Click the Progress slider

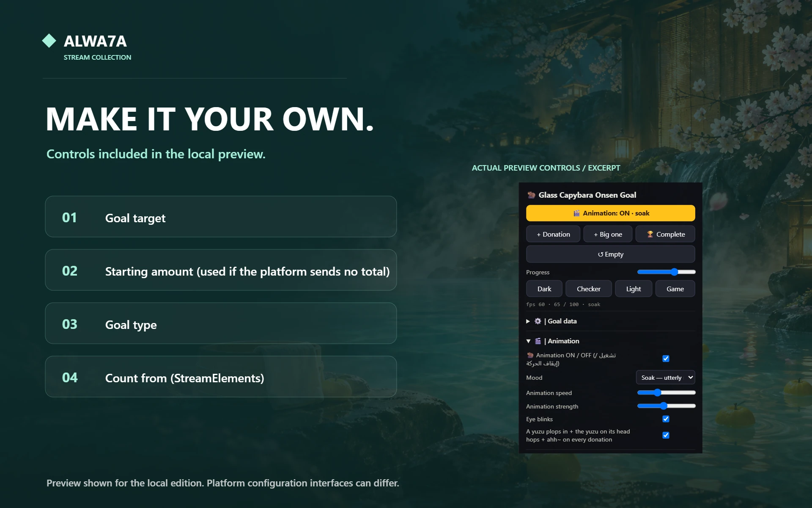coord(666,272)
